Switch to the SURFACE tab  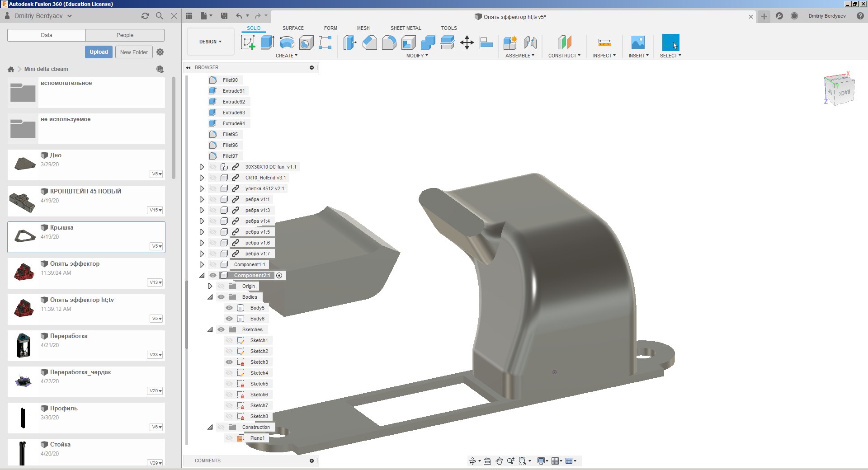click(293, 28)
